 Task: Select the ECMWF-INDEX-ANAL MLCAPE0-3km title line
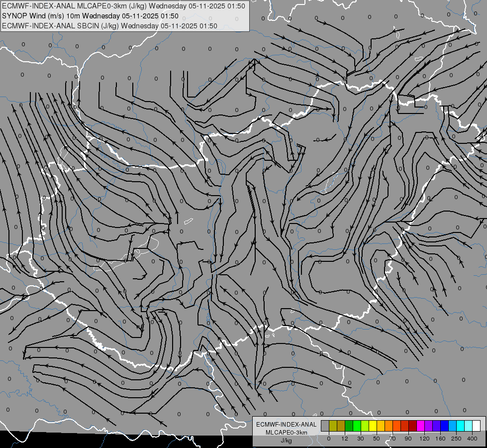[x=123, y=6]
